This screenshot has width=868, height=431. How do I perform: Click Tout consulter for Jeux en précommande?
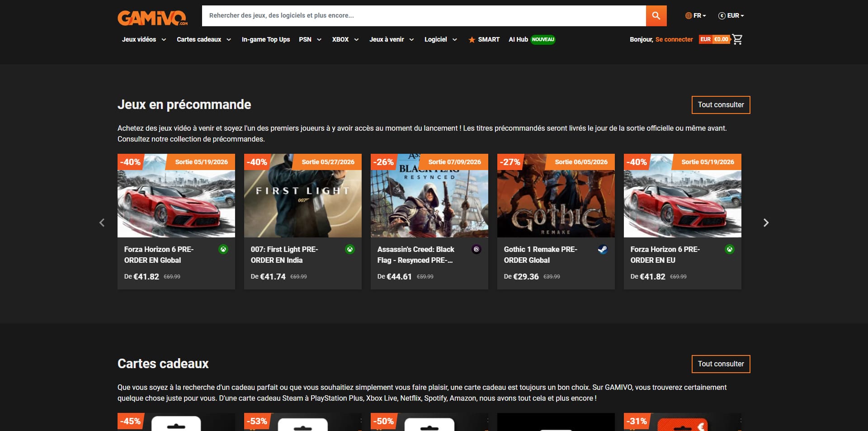click(x=721, y=105)
